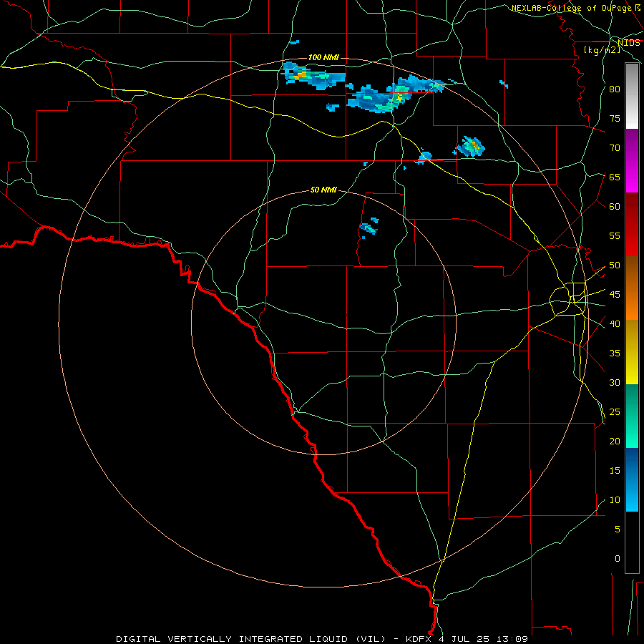Click the "50 NMI" range ring label

click(323, 190)
